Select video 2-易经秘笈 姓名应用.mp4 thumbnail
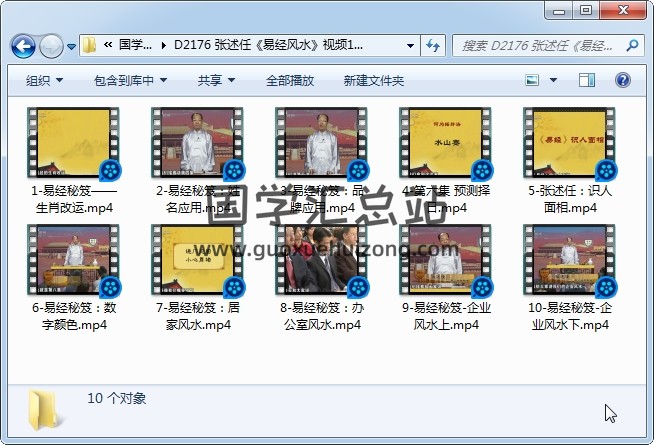This screenshot has width=654, height=445. (x=197, y=143)
